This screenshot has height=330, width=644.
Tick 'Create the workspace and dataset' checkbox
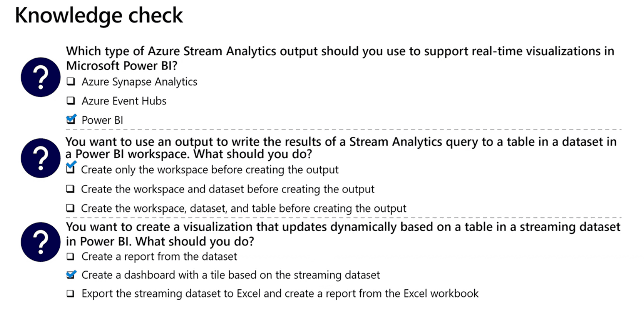[71, 188]
